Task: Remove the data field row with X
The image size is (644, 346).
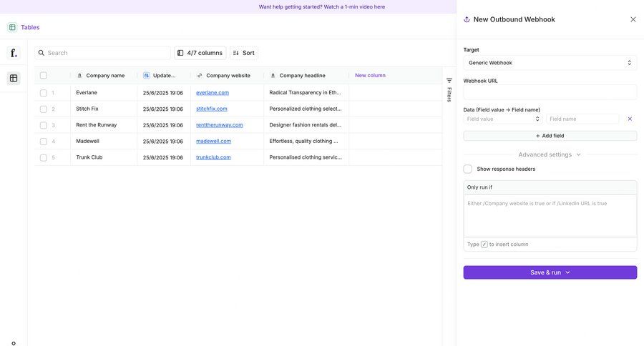Action: [630, 119]
